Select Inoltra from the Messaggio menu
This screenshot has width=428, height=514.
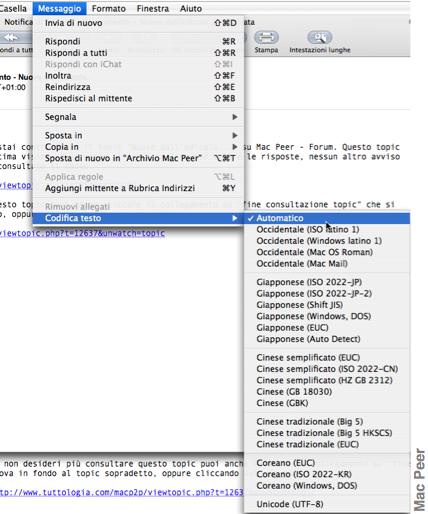click(x=138, y=76)
